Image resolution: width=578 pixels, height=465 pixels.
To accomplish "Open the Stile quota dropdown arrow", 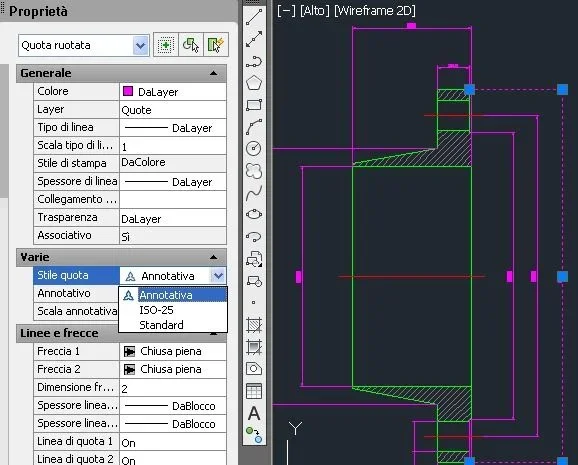I will (x=218, y=275).
